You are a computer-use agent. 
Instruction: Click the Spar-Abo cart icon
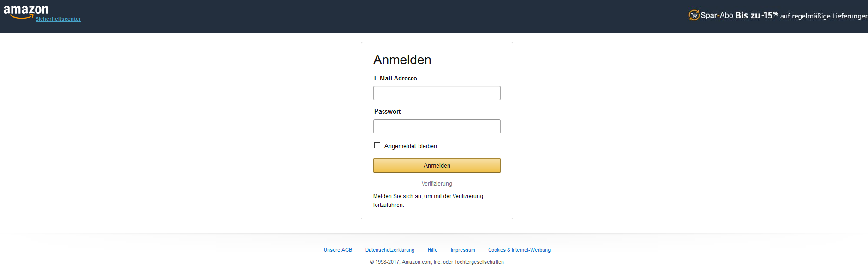[x=694, y=15]
